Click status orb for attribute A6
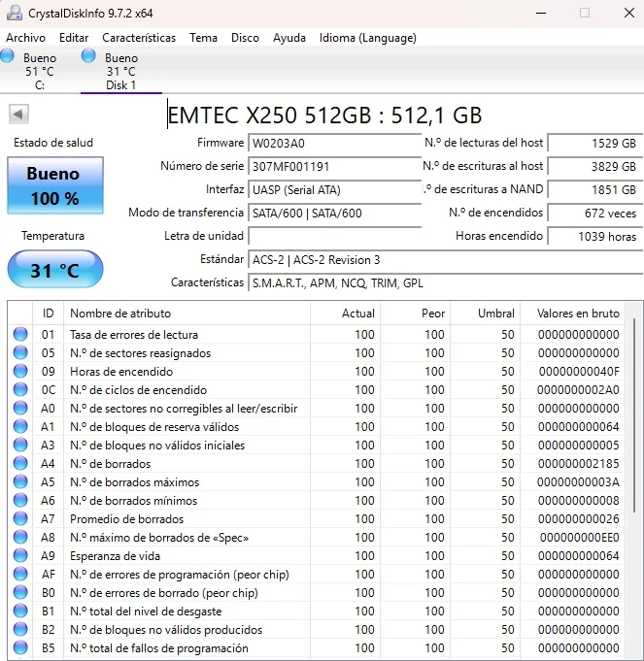This screenshot has height=661, width=644. click(x=20, y=501)
